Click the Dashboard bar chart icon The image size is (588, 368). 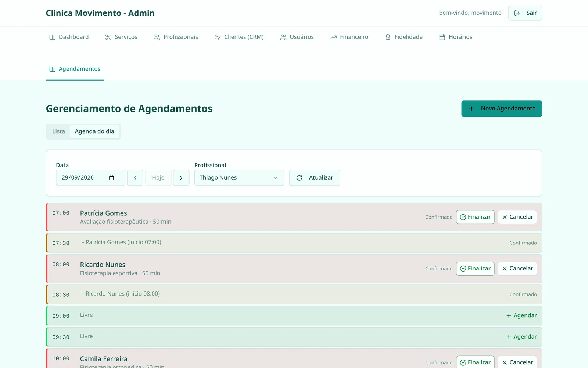click(x=52, y=37)
